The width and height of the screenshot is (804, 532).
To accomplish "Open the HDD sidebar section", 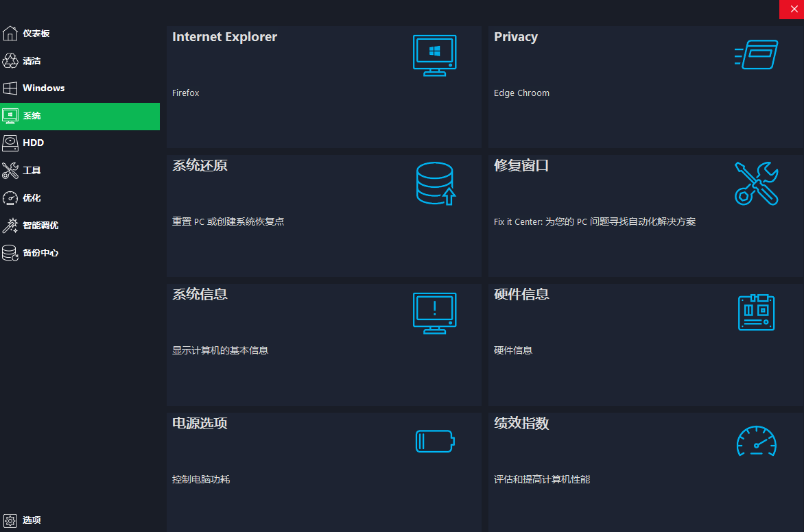I will [33, 143].
